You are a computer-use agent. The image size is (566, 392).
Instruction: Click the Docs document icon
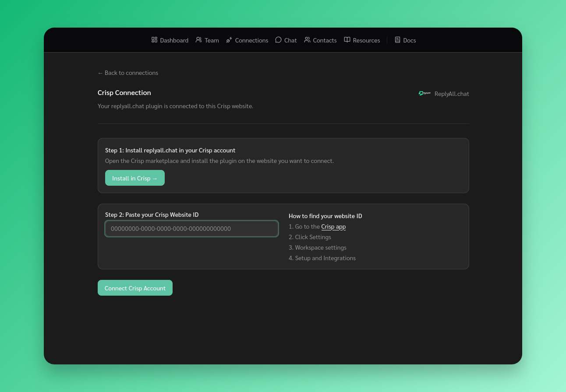click(x=397, y=39)
